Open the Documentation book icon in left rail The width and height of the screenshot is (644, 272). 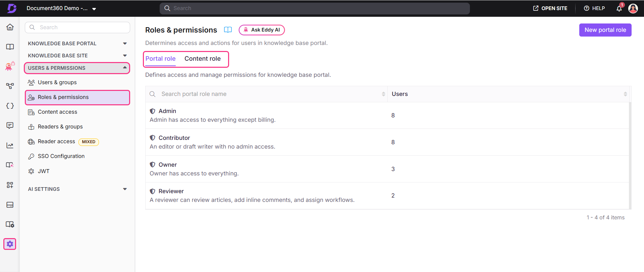[x=10, y=47]
